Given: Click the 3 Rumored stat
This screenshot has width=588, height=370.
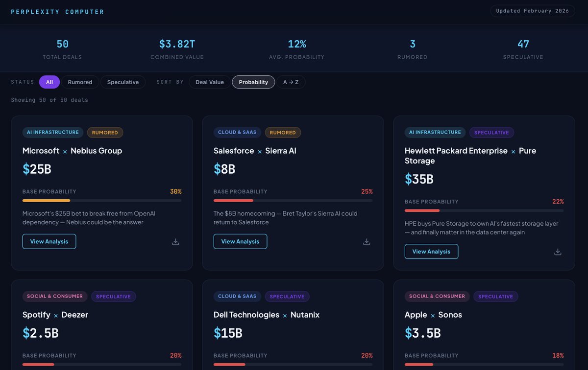Looking at the screenshot, I should 413,49.
